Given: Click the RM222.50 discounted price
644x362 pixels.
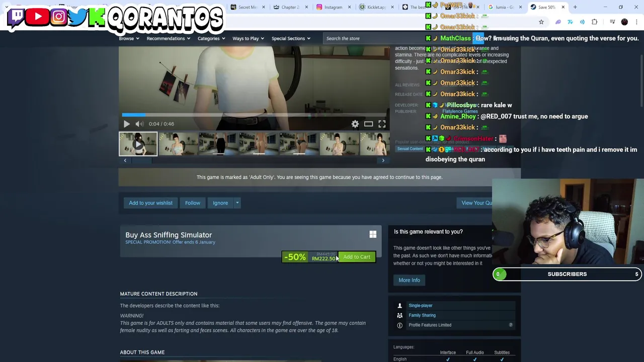Looking at the screenshot, I should point(323,258).
